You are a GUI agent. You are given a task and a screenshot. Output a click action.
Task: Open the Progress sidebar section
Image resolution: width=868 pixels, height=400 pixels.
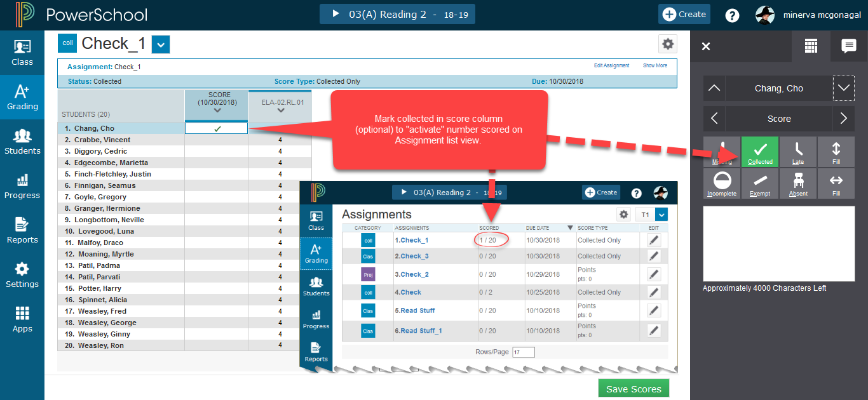tap(22, 186)
